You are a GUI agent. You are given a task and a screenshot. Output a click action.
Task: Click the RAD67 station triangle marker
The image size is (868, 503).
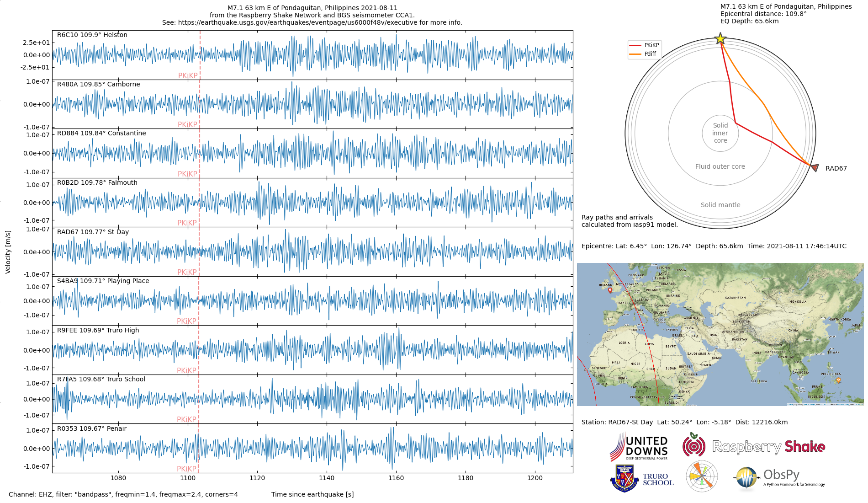click(x=815, y=167)
